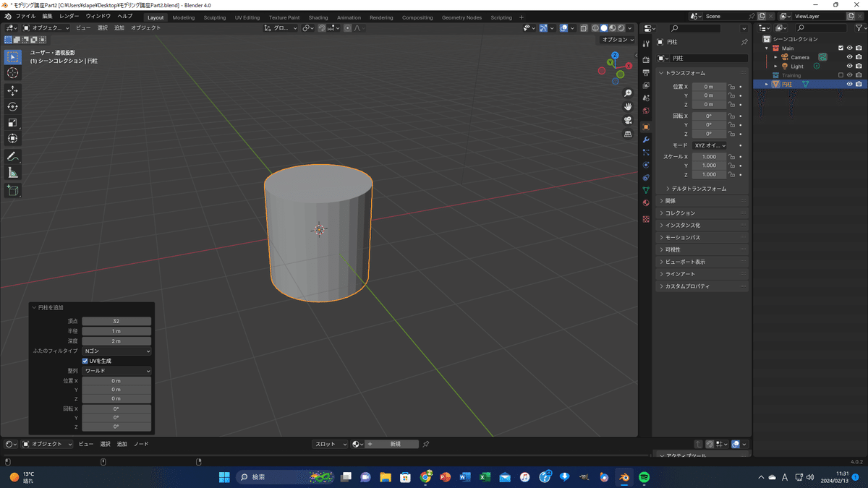Toggle Main collection exclude checkbox
This screenshot has width=868, height=488.
pyautogui.click(x=841, y=48)
